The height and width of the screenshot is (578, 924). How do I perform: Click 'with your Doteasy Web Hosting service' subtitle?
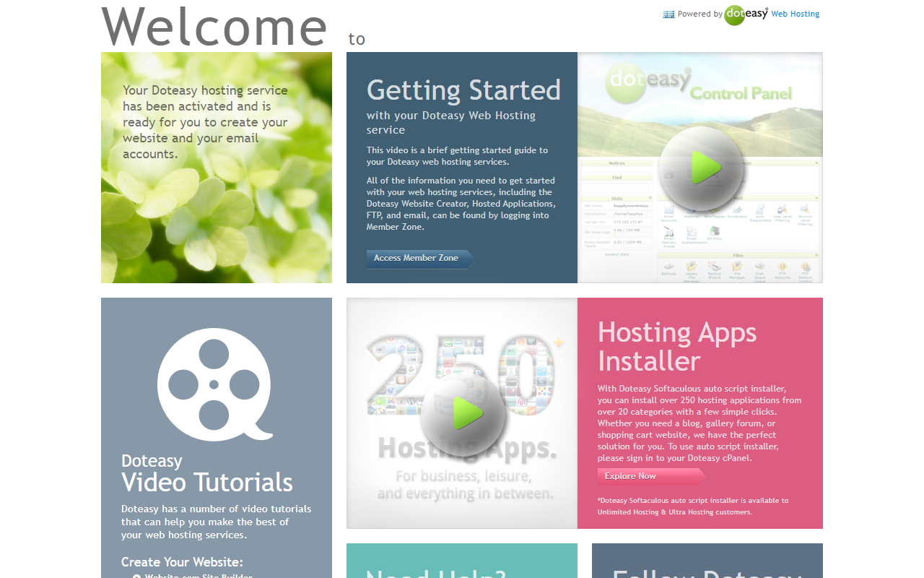(x=451, y=123)
